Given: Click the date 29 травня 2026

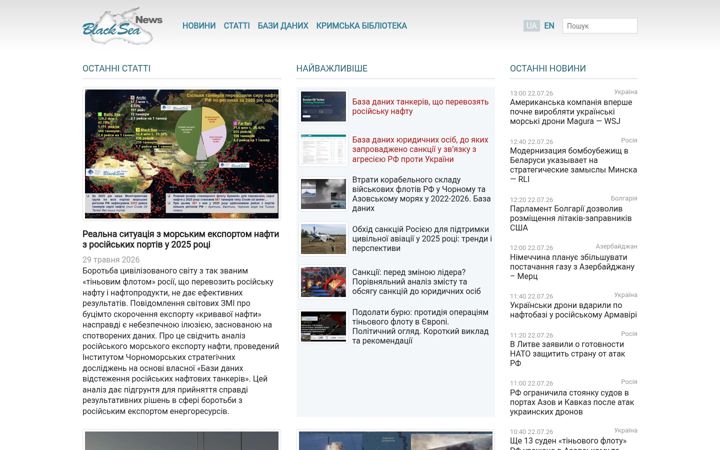Looking at the screenshot, I should click(111, 260).
